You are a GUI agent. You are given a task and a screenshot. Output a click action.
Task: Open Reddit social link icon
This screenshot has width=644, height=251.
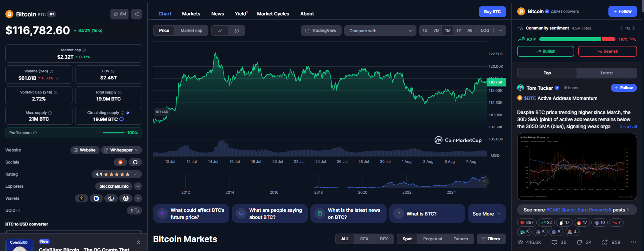(x=120, y=162)
